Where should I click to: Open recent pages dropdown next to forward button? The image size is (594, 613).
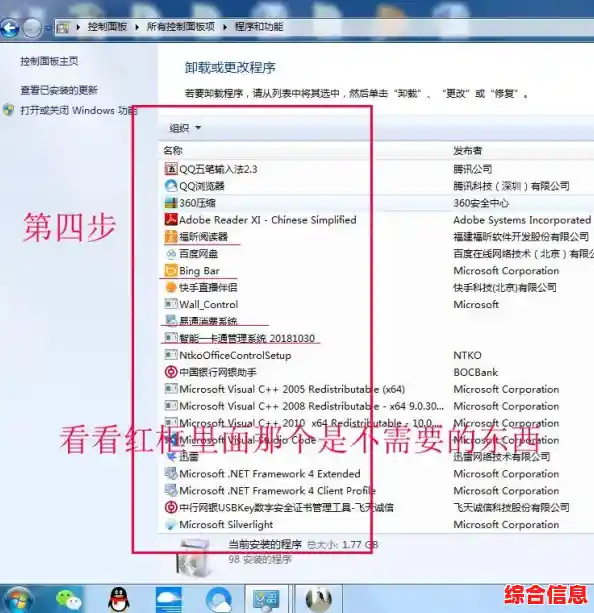(48, 28)
